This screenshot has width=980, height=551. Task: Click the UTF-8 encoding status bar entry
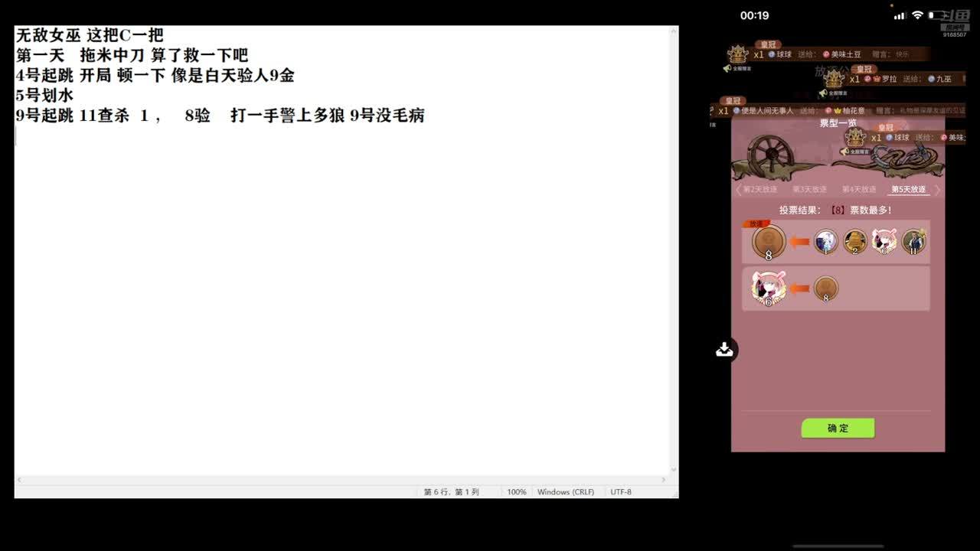(621, 492)
